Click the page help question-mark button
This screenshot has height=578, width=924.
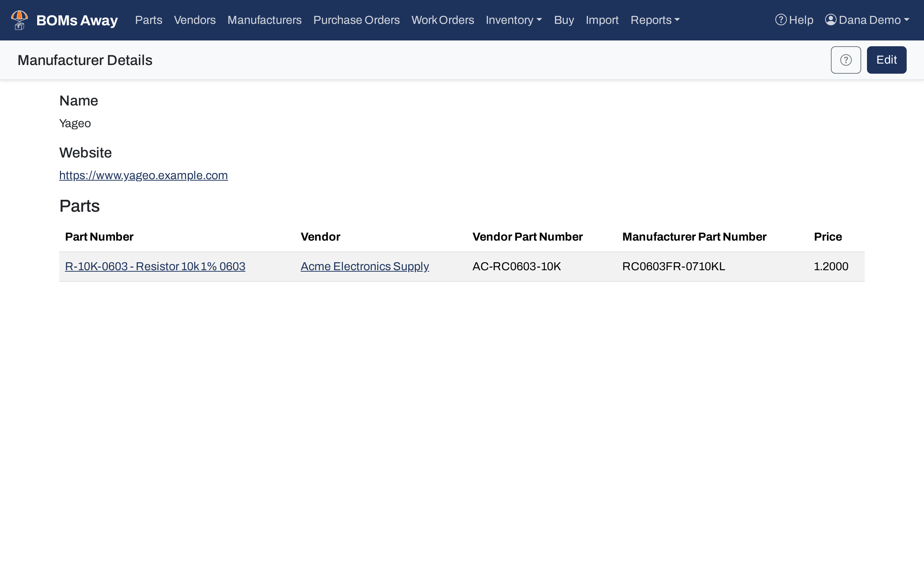(x=846, y=60)
